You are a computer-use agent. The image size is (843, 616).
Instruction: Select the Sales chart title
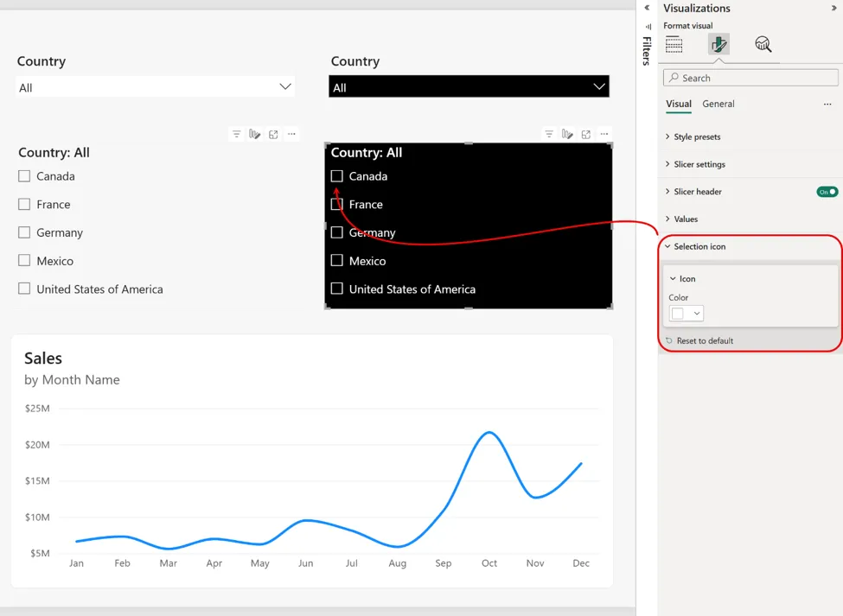point(43,359)
